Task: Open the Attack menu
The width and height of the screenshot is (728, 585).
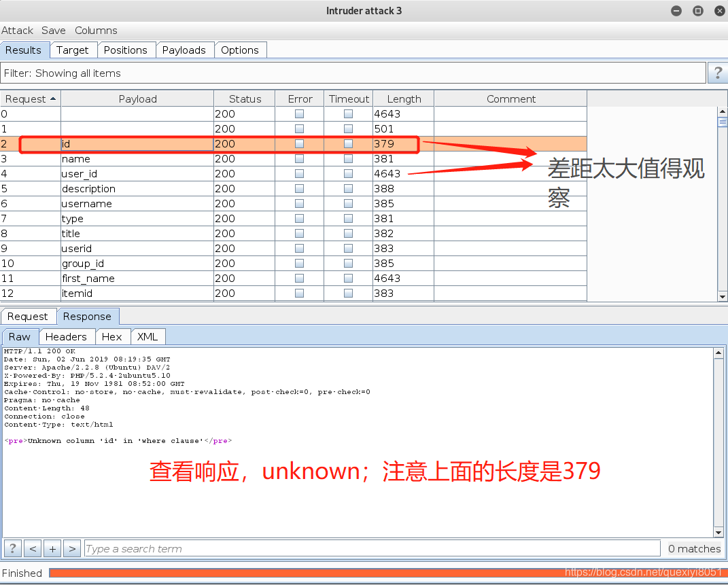Action: [x=17, y=30]
